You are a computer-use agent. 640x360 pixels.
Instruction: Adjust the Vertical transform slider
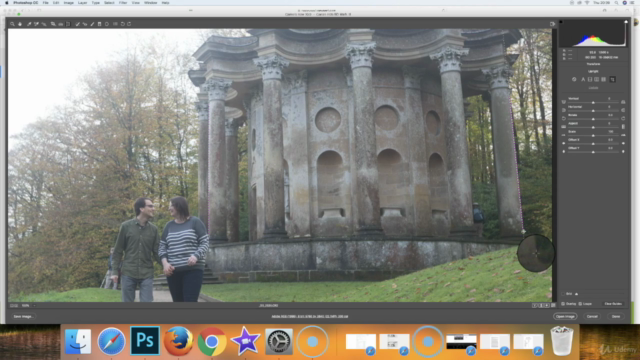[x=593, y=103]
